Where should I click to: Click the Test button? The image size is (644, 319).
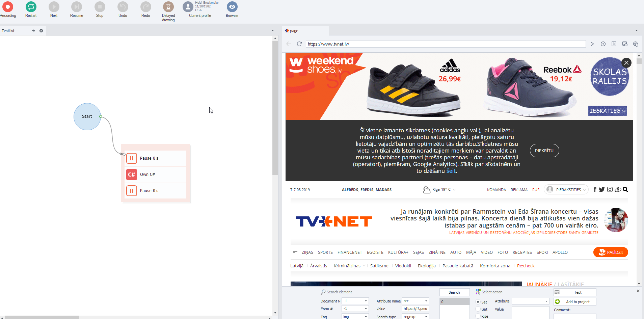[575, 292]
